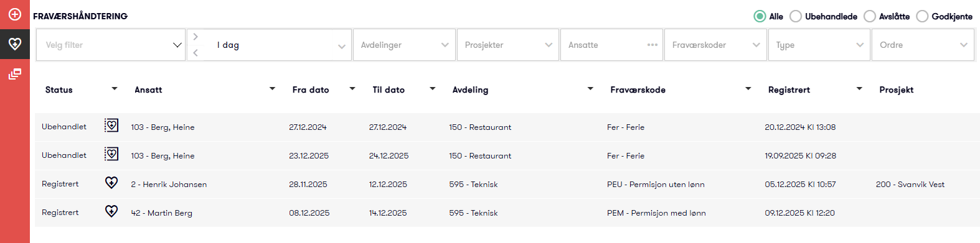Click absence icon for Berg, Heine 27.12.2024 row
The image size is (980, 243).
coord(111,126)
